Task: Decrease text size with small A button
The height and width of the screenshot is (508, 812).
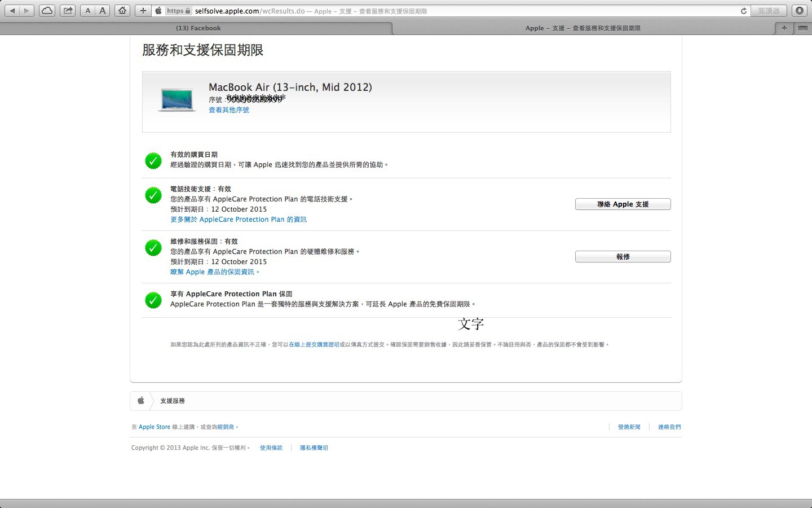Action: coord(88,11)
